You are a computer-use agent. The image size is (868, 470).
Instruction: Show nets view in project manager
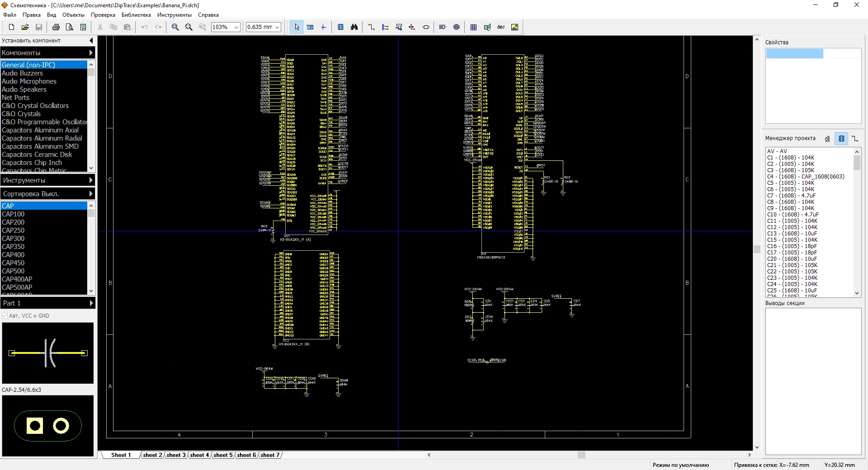point(855,139)
